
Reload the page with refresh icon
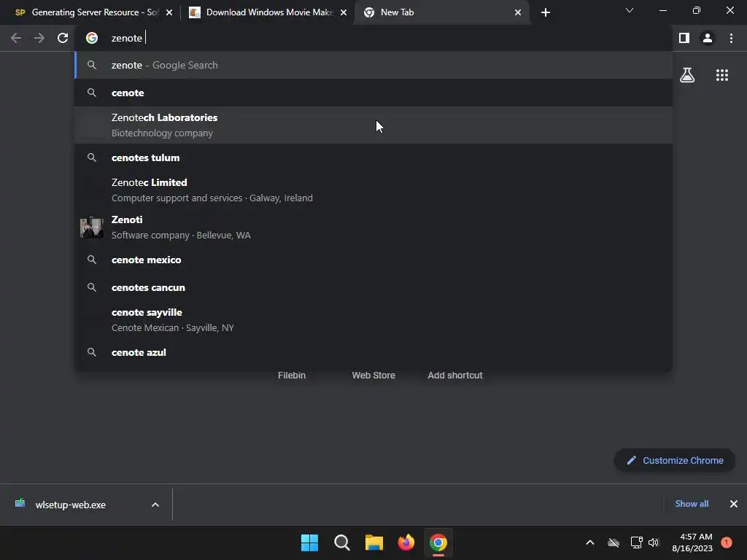[x=63, y=38]
